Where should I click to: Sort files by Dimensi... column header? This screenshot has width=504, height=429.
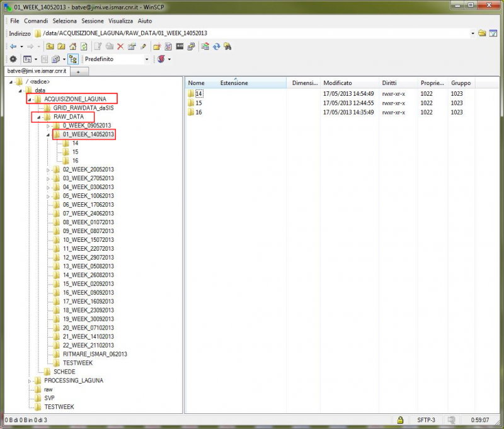(x=304, y=83)
